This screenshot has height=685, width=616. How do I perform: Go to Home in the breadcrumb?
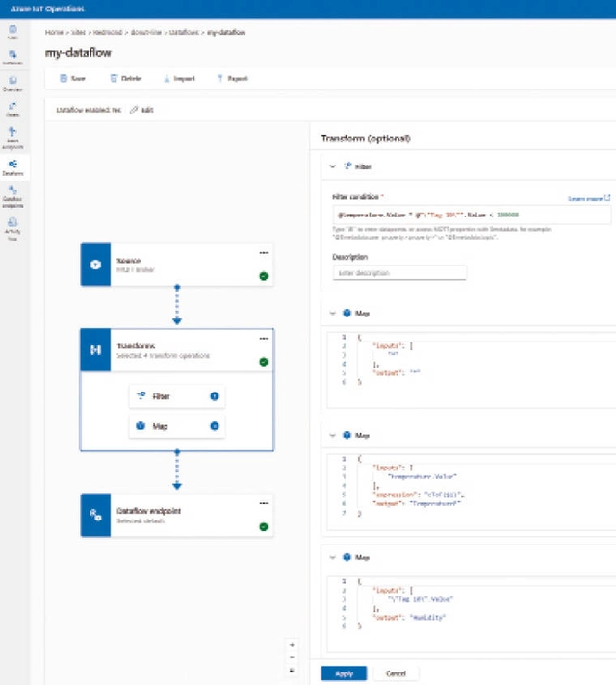pos(54,33)
